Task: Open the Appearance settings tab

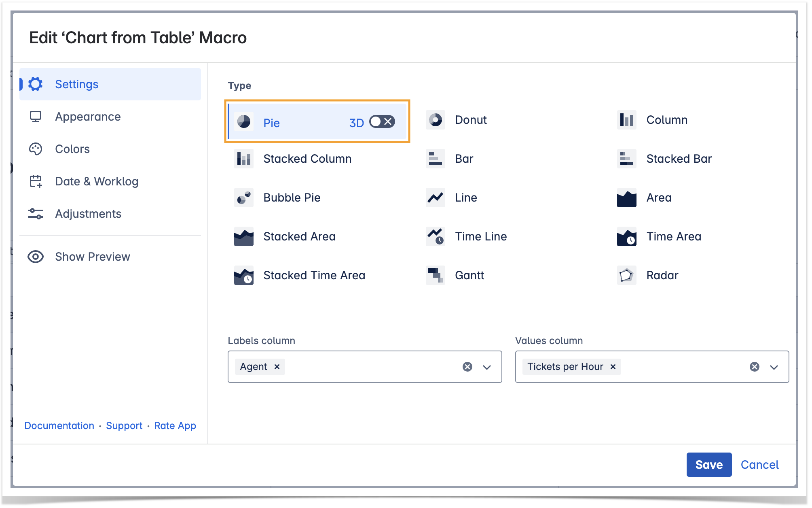Action: click(88, 117)
